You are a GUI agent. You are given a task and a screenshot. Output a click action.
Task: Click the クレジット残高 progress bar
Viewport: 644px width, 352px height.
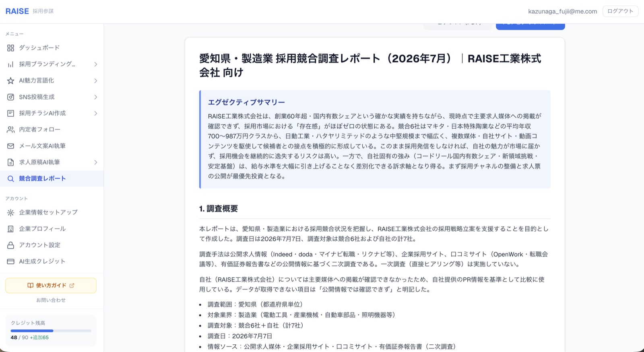pyautogui.click(x=51, y=331)
